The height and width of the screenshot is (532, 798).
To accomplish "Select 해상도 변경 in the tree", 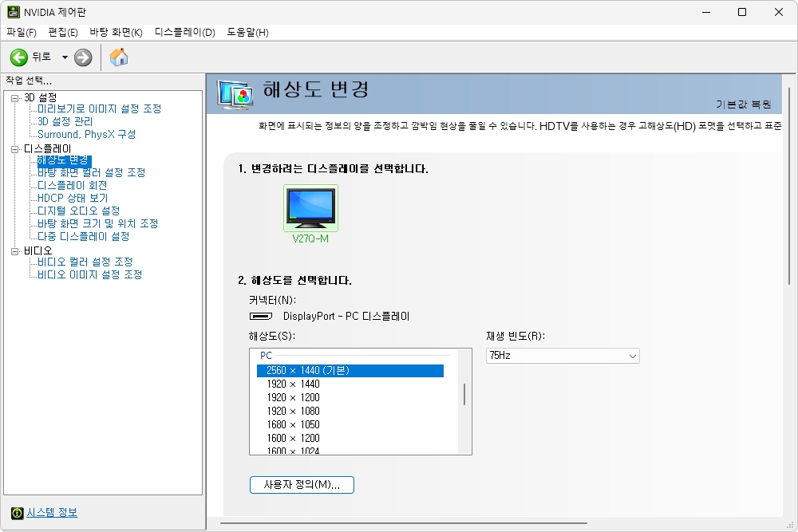I will pyautogui.click(x=63, y=160).
